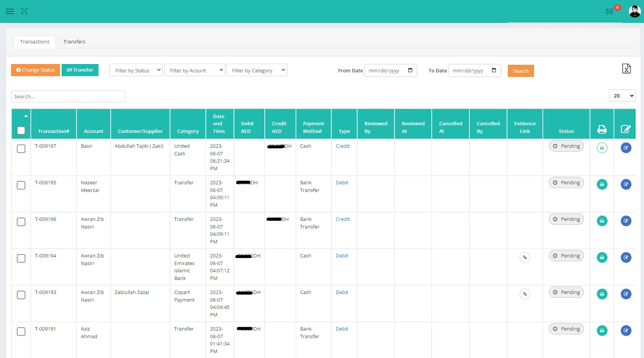The height and width of the screenshot is (358, 644).
Task: Print transaction T-009193
Action: [x=602, y=294]
